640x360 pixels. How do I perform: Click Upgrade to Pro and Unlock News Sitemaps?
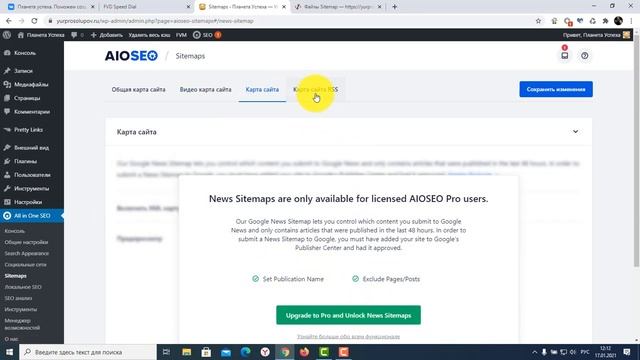click(x=348, y=315)
